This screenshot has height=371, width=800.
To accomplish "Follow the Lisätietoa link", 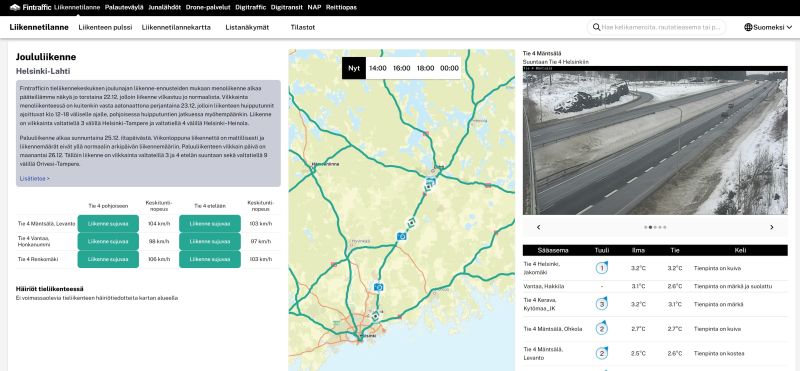I will click(x=35, y=179).
